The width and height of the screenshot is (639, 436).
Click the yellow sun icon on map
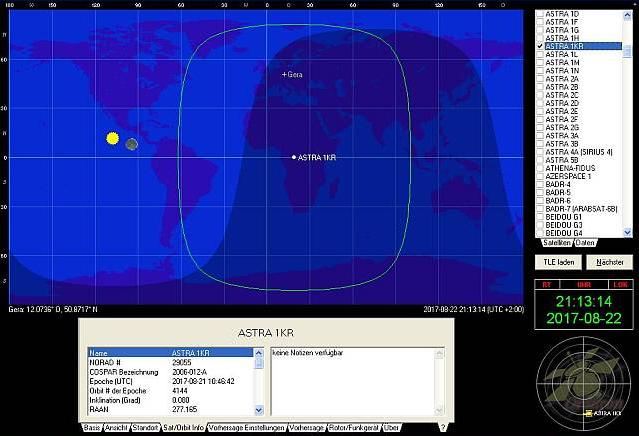pos(113,138)
